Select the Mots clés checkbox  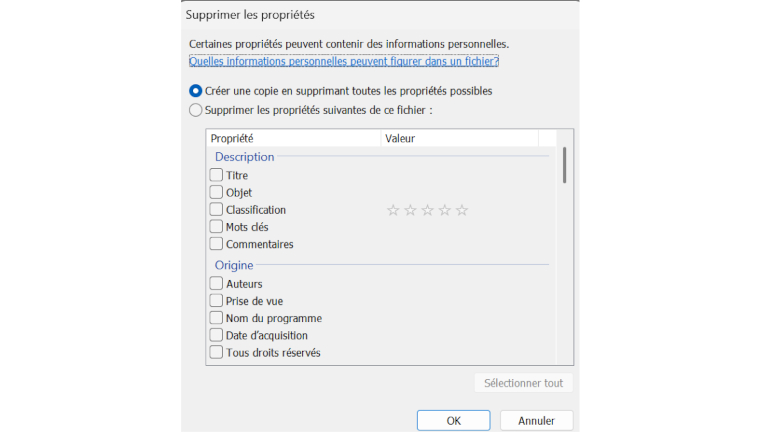(x=216, y=227)
